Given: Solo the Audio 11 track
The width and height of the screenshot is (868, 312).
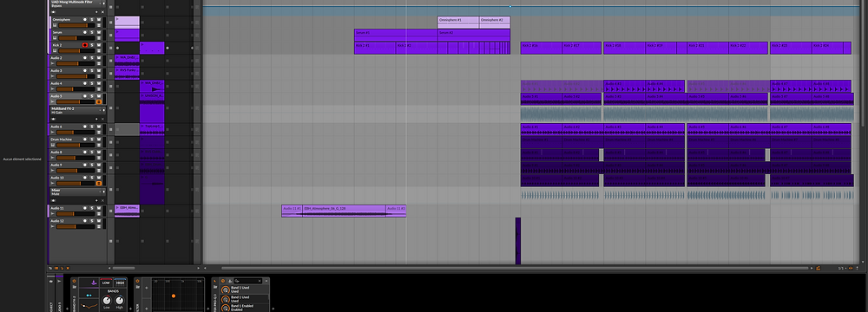Looking at the screenshot, I should tap(92, 208).
